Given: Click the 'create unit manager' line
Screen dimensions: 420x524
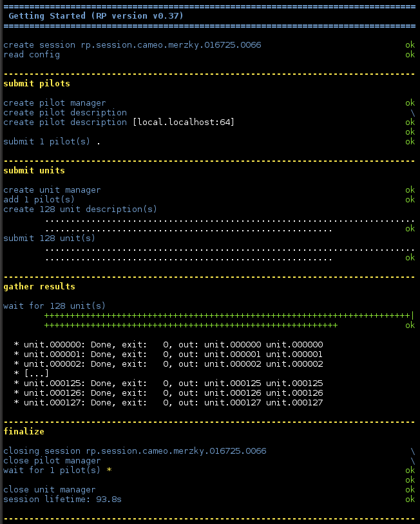Looking at the screenshot, I should click(52, 190).
